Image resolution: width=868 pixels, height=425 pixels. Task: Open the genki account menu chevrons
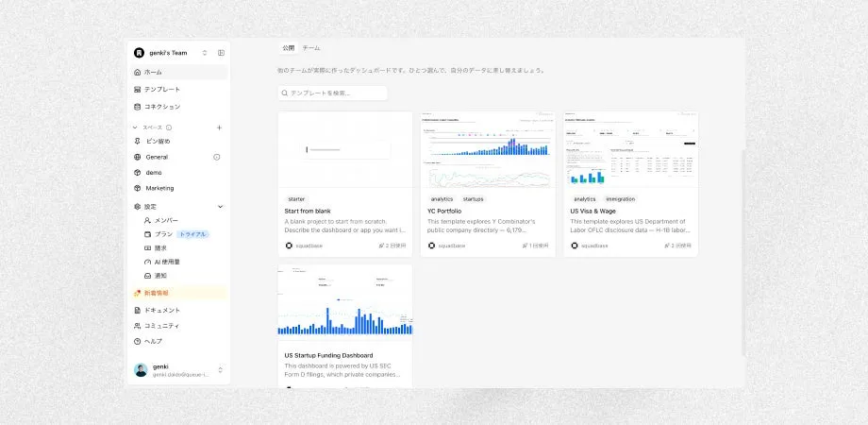pos(221,369)
